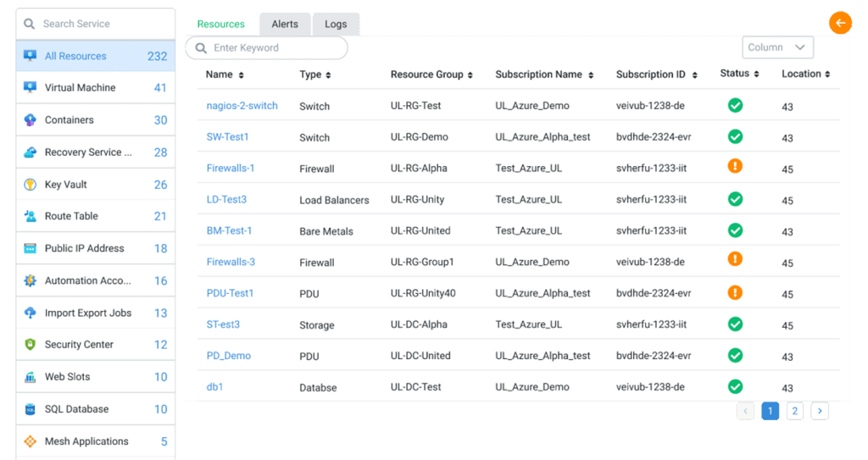Sort table by Name column arrows

tap(242, 75)
